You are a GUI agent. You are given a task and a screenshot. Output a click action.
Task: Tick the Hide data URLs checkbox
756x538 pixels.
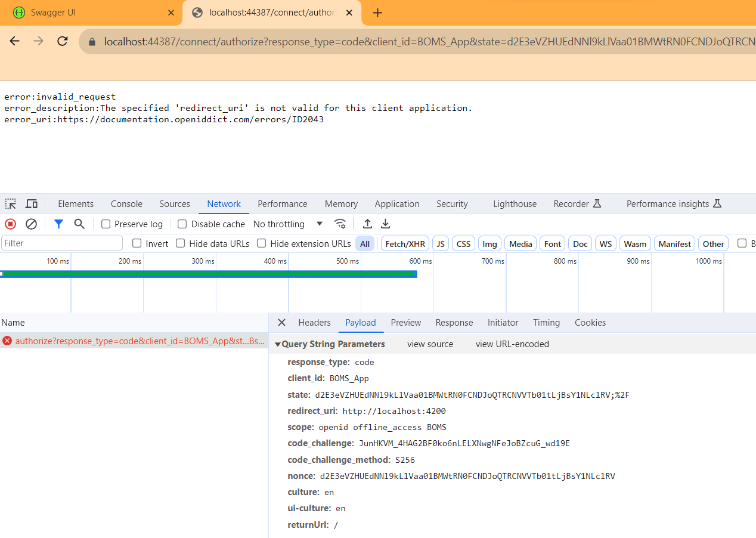181,243
